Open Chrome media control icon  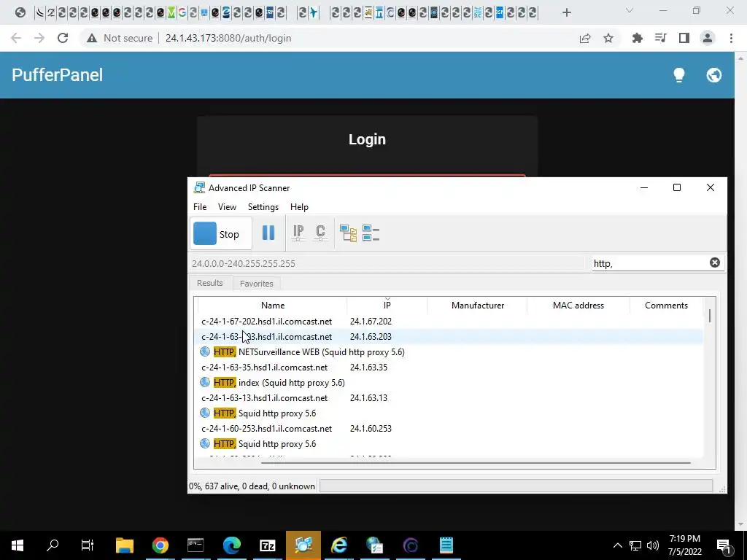661,38
